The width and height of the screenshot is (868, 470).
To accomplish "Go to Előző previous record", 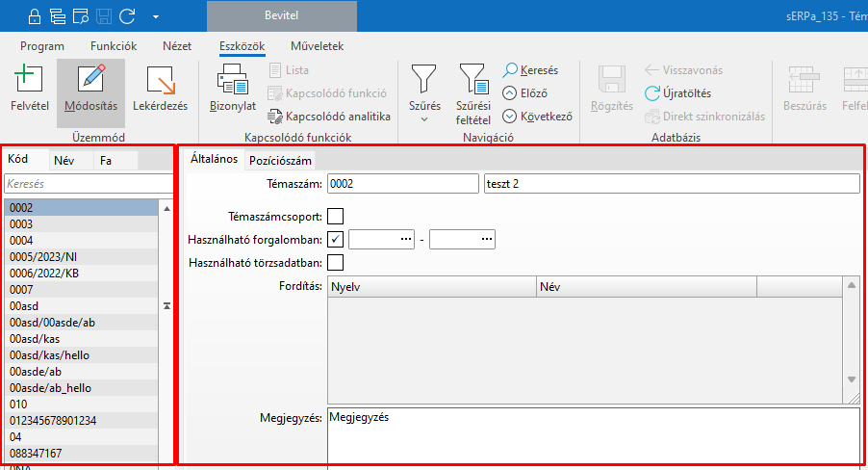I will 524,93.
